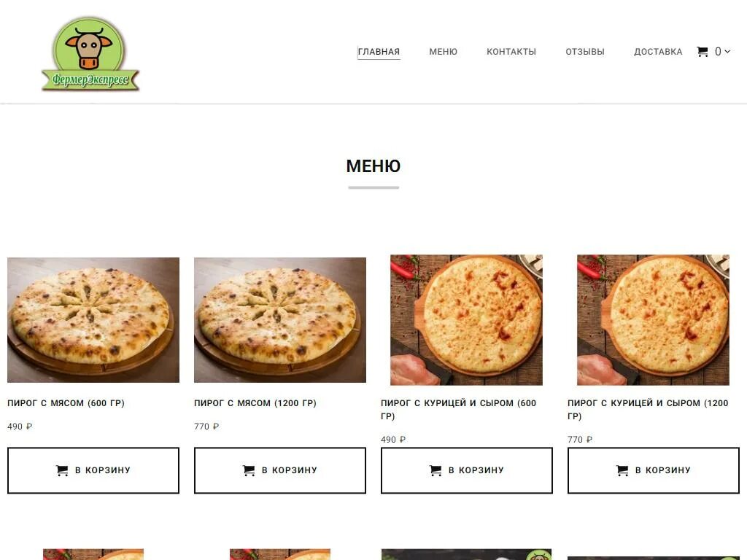Open the shopping cart icon in header
The image size is (747, 560).
703,52
